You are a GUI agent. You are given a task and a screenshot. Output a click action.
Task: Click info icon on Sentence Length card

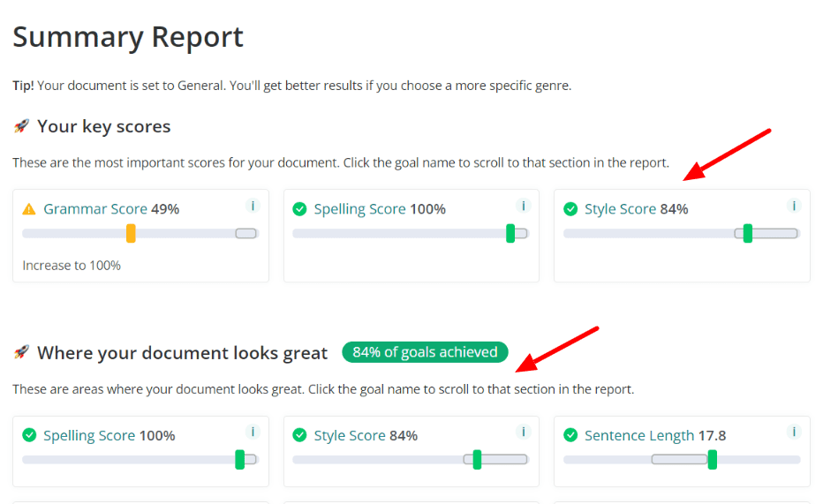[794, 432]
